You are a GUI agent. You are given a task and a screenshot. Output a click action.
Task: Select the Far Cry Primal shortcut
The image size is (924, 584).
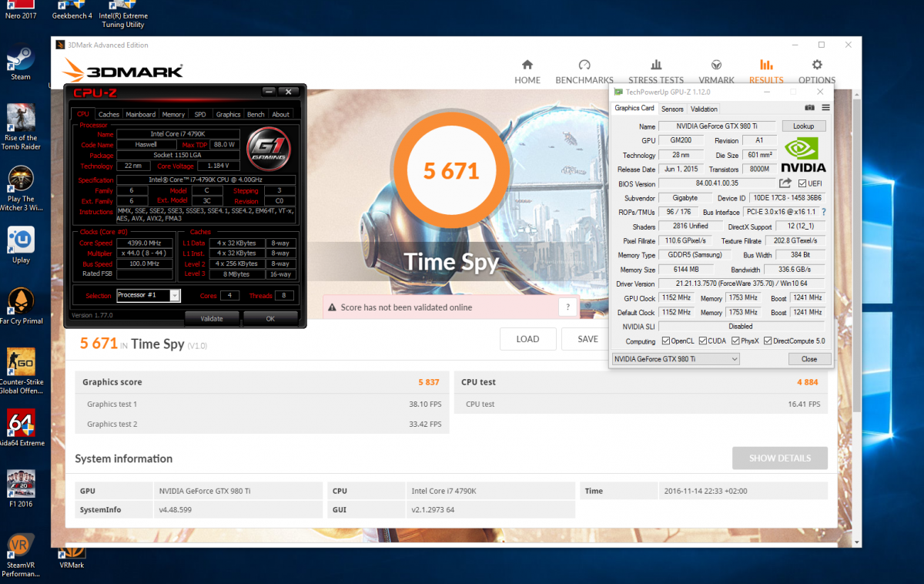(21, 307)
